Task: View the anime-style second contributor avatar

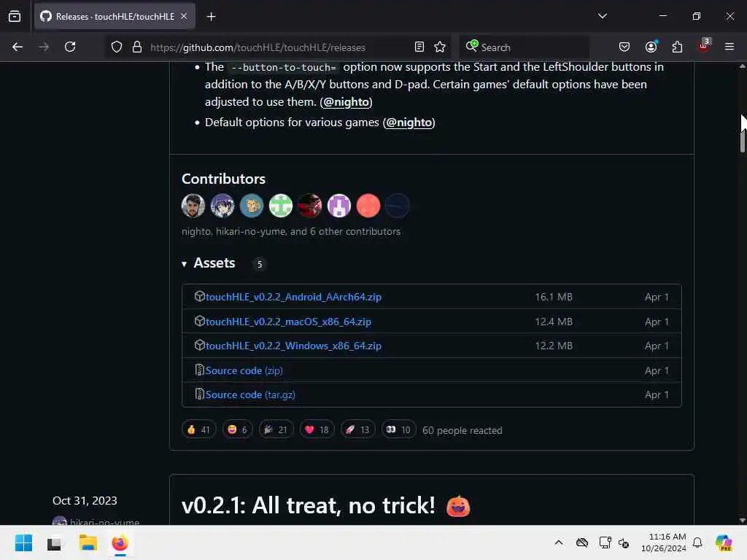Action: coord(222,206)
